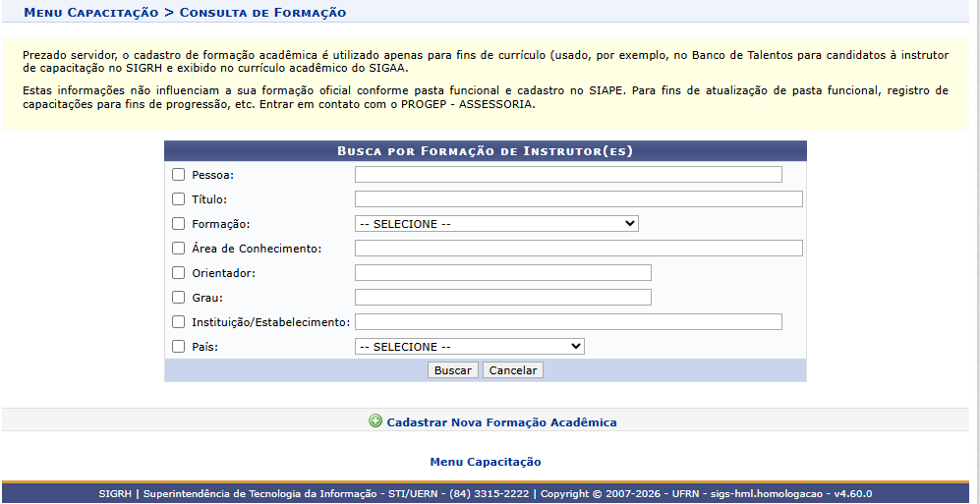Screen dimensions: 980x504
Task: Expand the País SELECIONE dropdown
Action: [x=470, y=347]
